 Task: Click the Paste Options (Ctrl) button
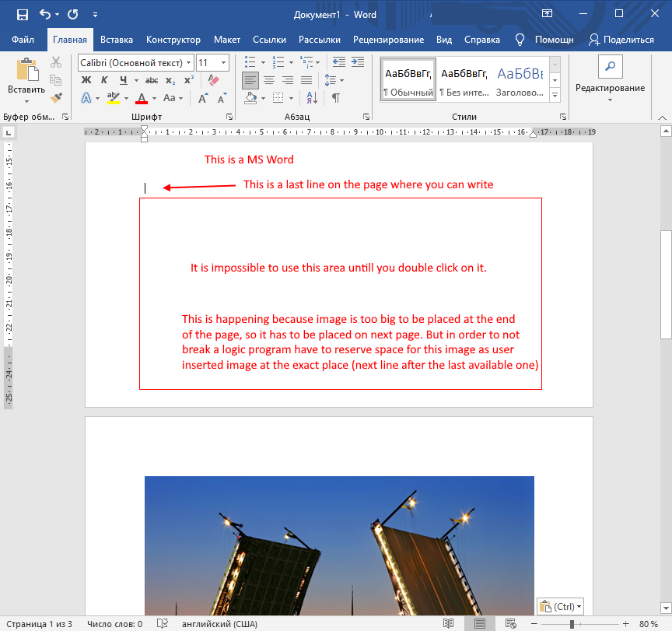point(560,606)
